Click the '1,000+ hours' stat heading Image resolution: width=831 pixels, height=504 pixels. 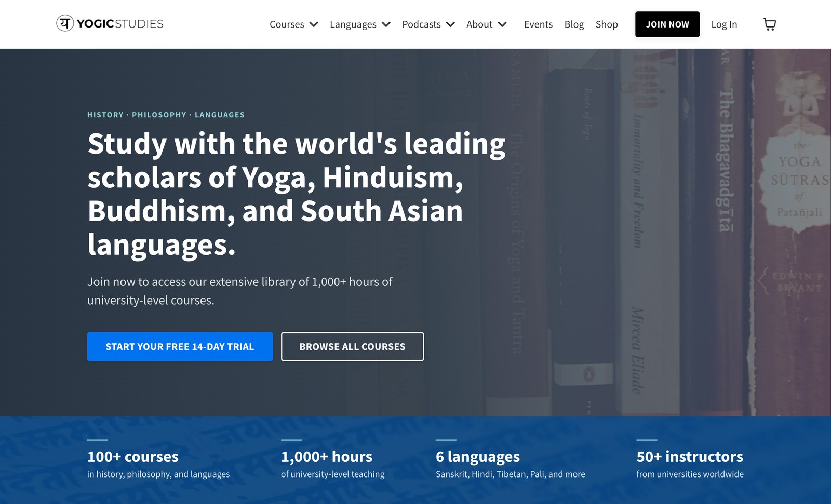[x=327, y=457]
